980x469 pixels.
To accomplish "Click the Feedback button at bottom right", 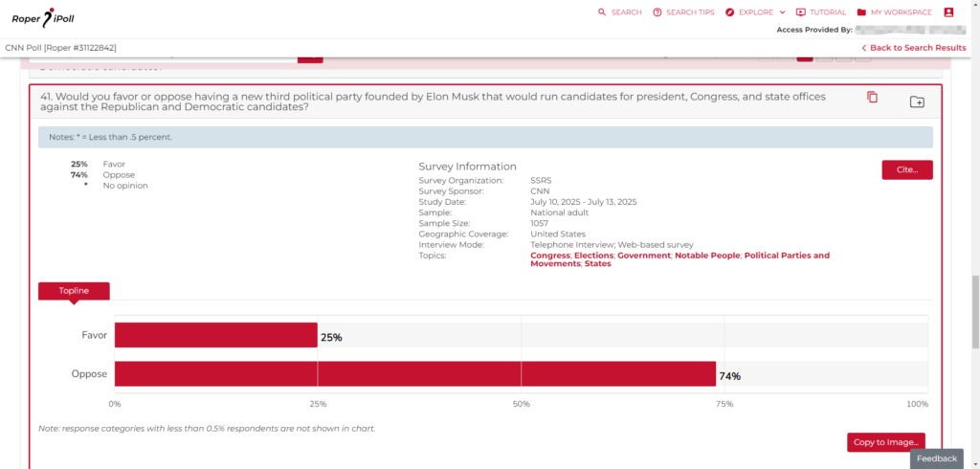I will pos(936,458).
